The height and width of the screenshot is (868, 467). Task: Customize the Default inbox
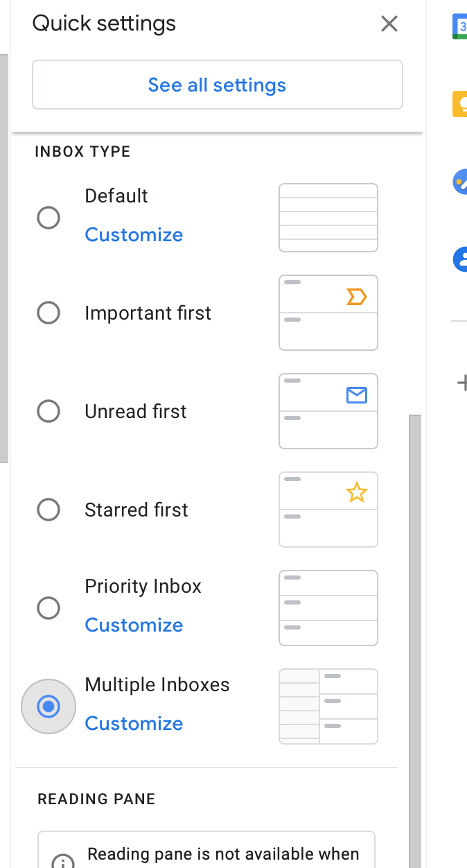tap(134, 235)
